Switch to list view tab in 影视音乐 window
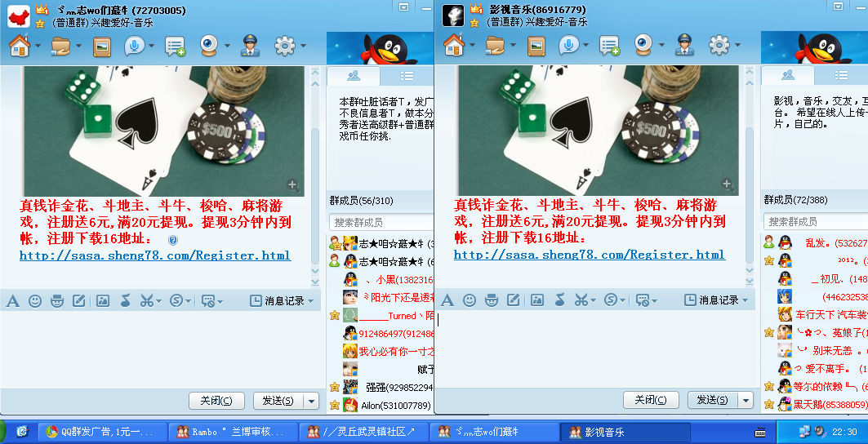Viewport: 868px width, 444px height. click(841, 75)
